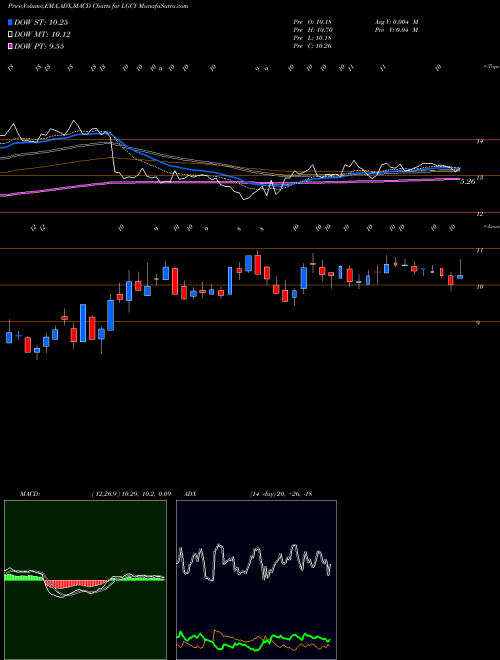Click the 'Pre H: 10.70' value
500x660 pixels.
[312, 30]
